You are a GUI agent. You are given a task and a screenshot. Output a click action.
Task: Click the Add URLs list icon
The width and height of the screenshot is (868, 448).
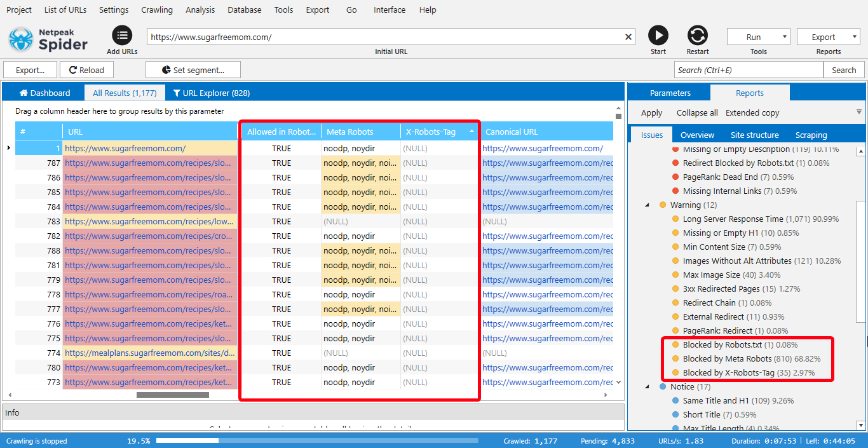pos(122,36)
